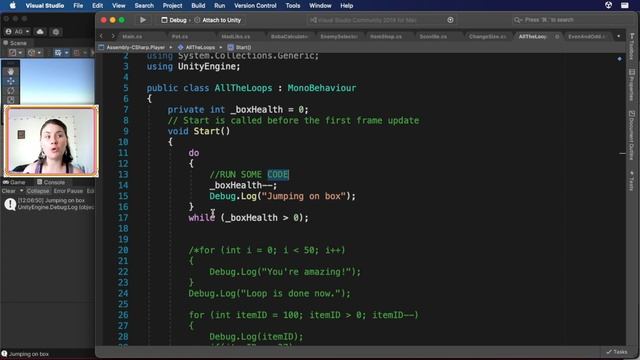
Task: Open the Apple menu
Action: coord(13,5)
